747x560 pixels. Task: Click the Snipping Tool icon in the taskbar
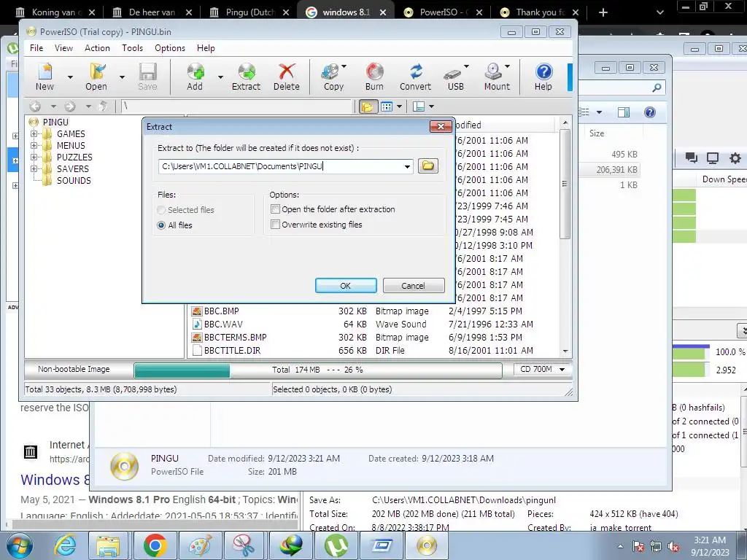click(244, 545)
